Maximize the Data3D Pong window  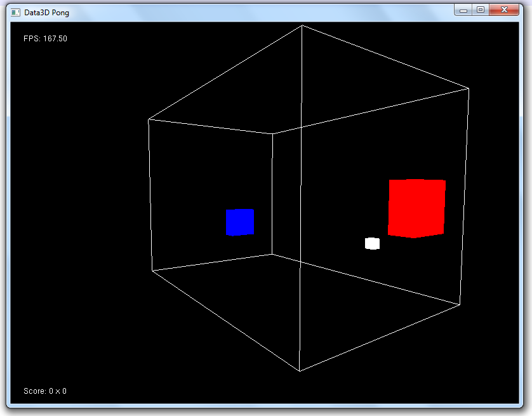481,10
